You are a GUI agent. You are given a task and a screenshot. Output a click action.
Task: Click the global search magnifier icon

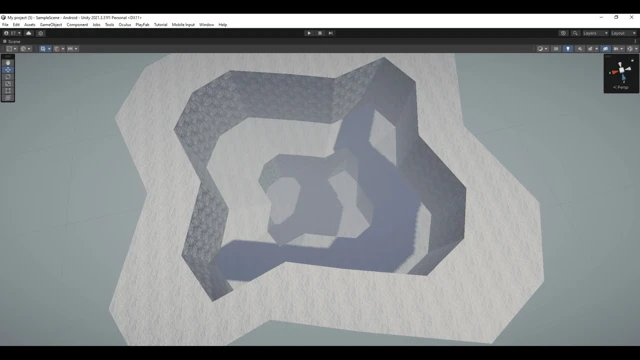[575, 33]
